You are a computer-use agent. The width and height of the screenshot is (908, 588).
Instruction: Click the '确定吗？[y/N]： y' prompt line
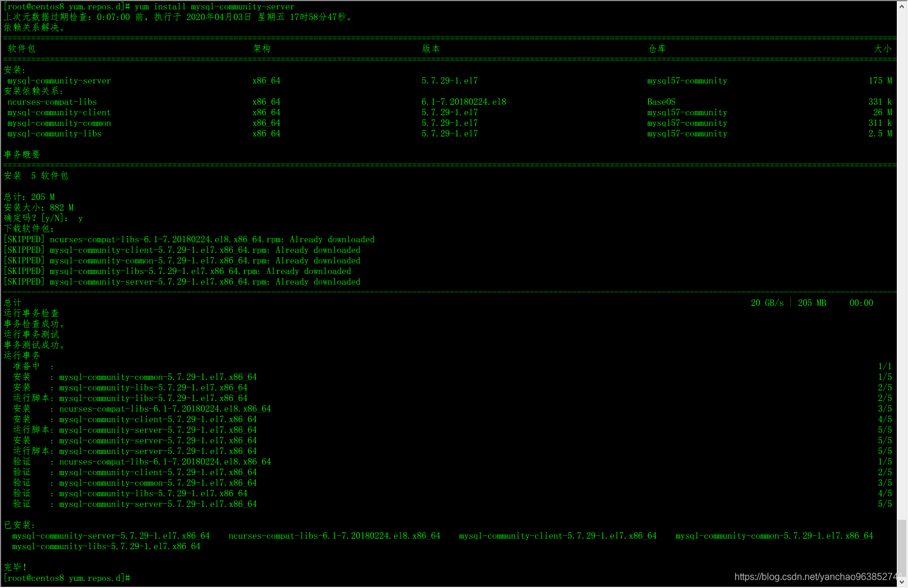43,218
